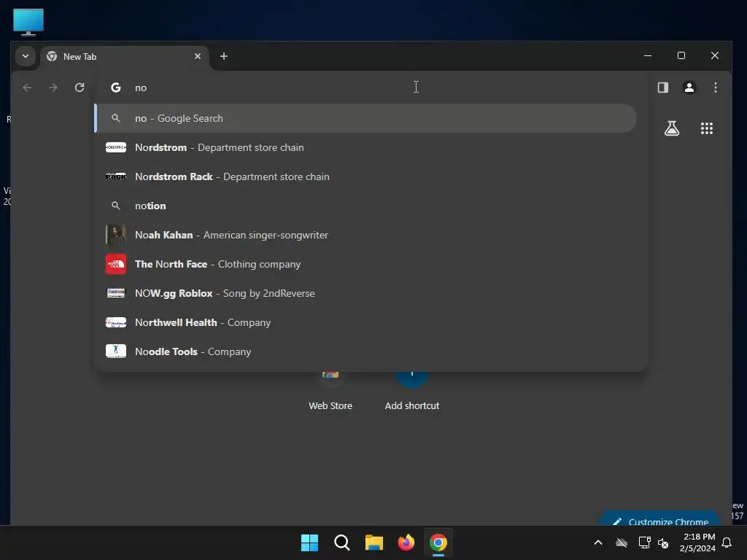Click the Google G icon in the address bar
This screenshot has height=560, width=747.
[x=116, y=87]
